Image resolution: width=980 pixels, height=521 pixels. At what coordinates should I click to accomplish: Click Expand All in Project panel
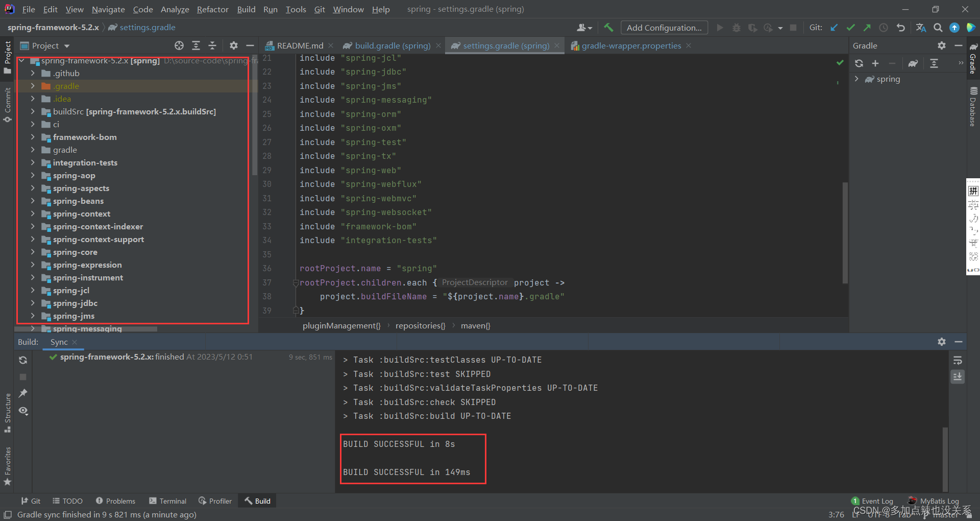coord(196,45)
